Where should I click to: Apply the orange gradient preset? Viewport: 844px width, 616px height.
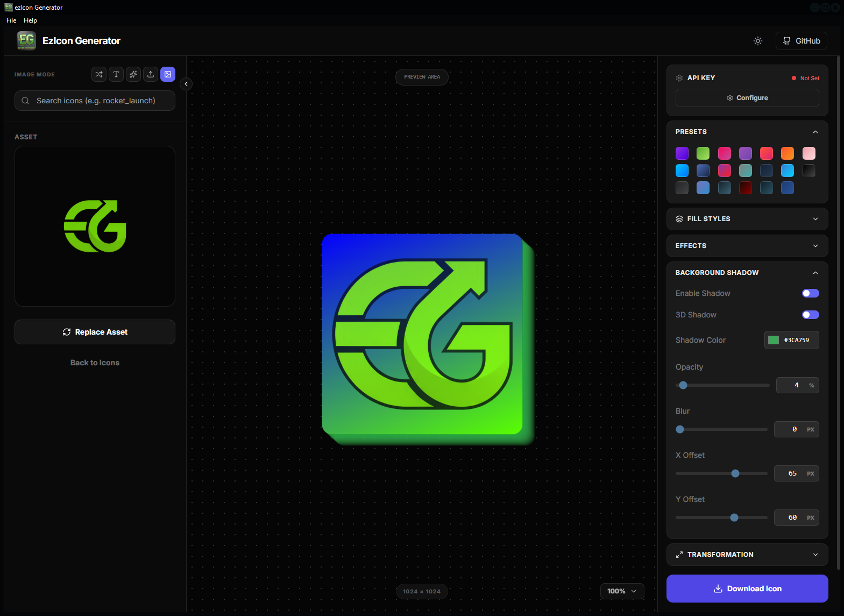[x=788, y=153]
